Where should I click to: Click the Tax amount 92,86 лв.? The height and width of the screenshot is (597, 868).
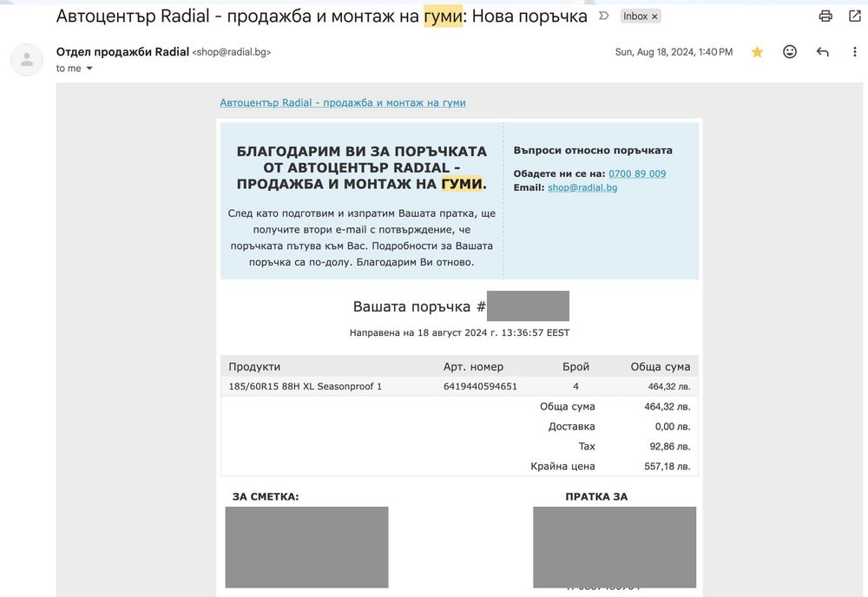[670, 447]
